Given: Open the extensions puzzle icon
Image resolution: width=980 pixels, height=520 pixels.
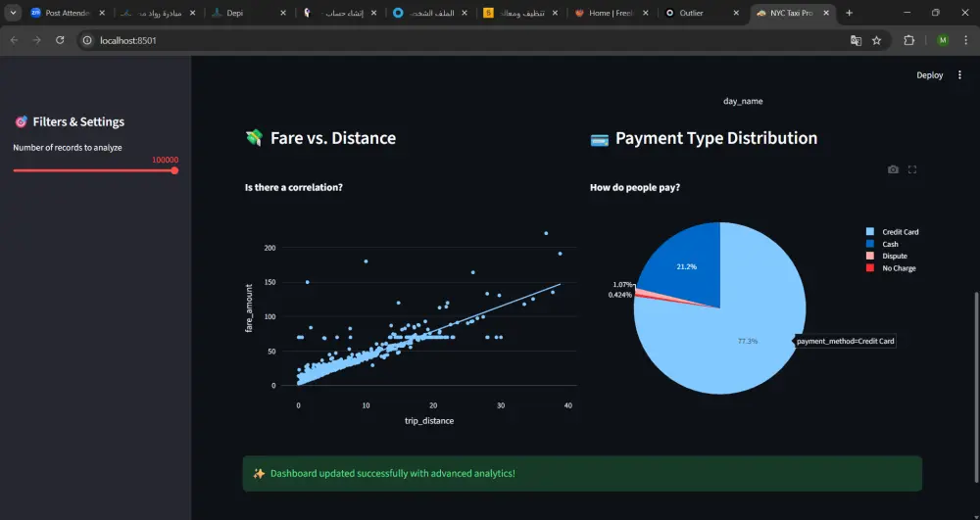Looking at the screenshot, I should click(908, 40).
